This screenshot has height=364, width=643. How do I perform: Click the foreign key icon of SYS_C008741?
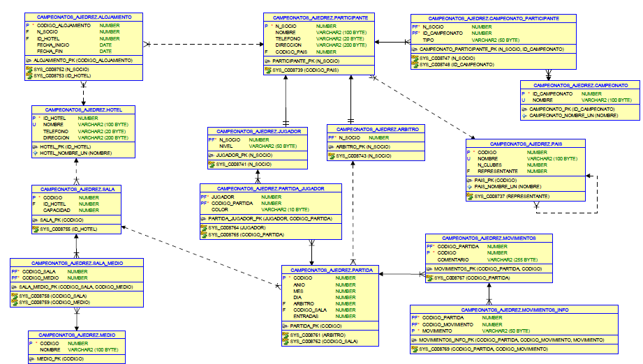212,164
